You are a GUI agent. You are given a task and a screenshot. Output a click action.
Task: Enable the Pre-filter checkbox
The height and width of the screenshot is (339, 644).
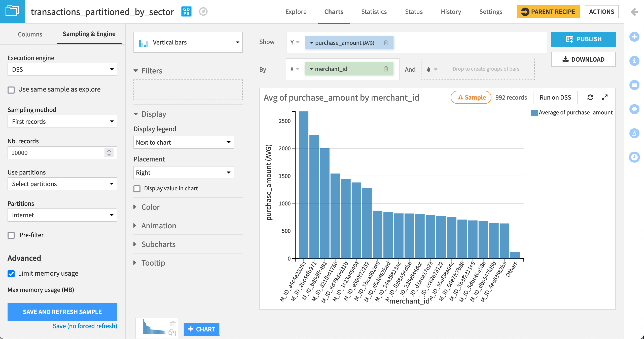(12, 235)
